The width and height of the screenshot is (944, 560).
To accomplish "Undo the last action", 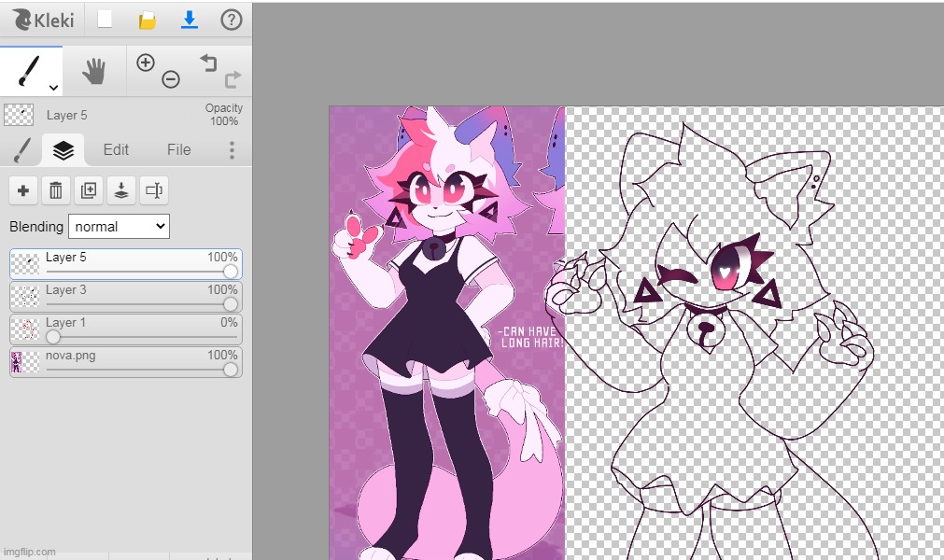I will click(x=207, y=63).
